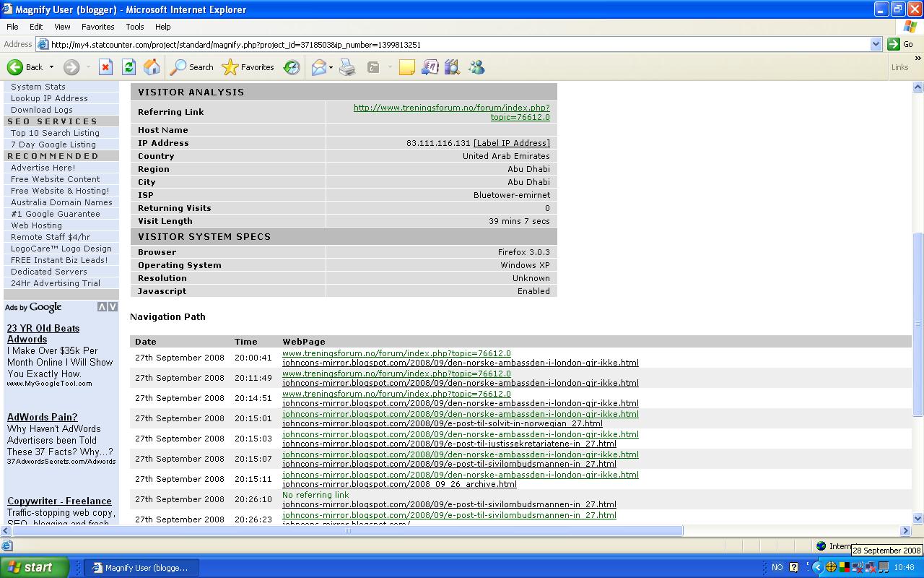Open the Favorites star button
The height and width of the screenshot is (578, 924).
(248, 67)
